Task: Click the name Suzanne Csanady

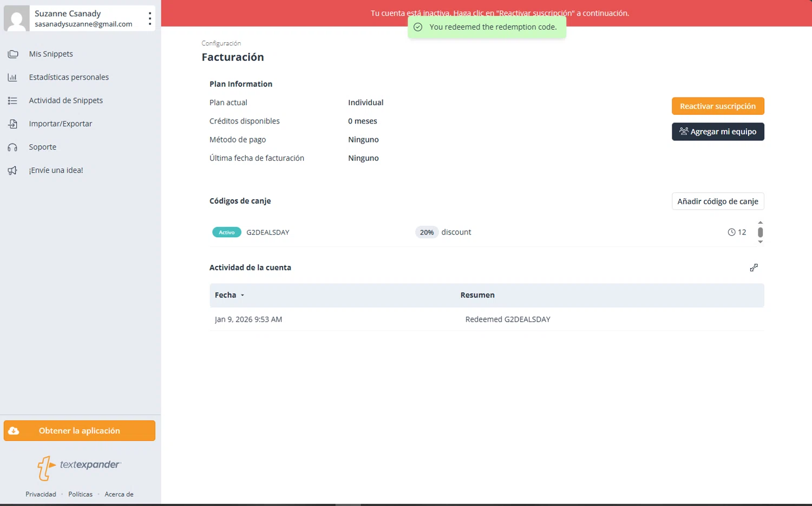Action: pos(68,14)
